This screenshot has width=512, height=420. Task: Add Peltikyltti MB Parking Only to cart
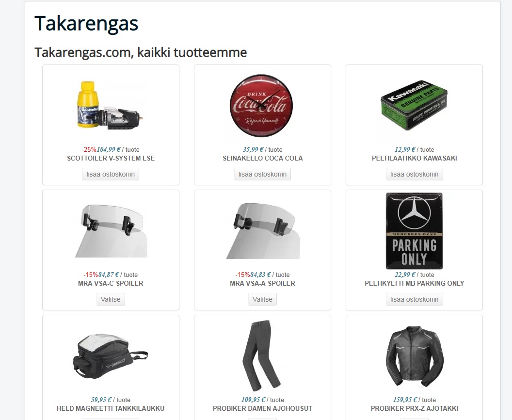415,299
